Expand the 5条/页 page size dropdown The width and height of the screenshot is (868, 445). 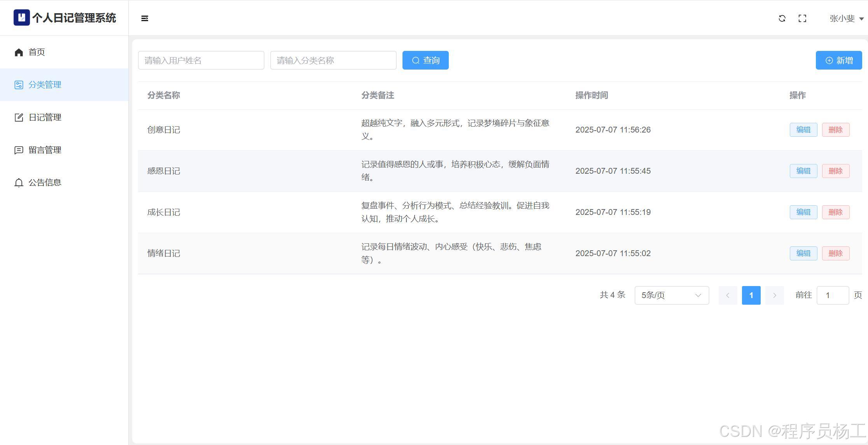click(672, 295)
